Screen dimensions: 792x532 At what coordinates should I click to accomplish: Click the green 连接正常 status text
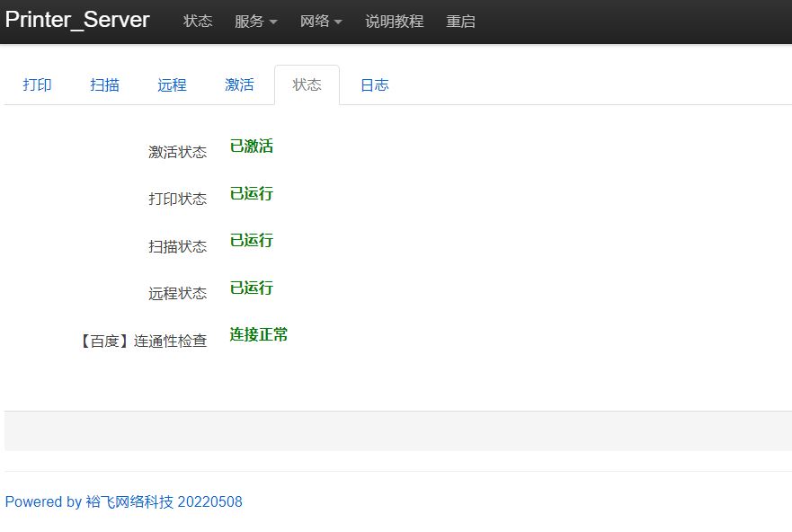pos(258,335)
